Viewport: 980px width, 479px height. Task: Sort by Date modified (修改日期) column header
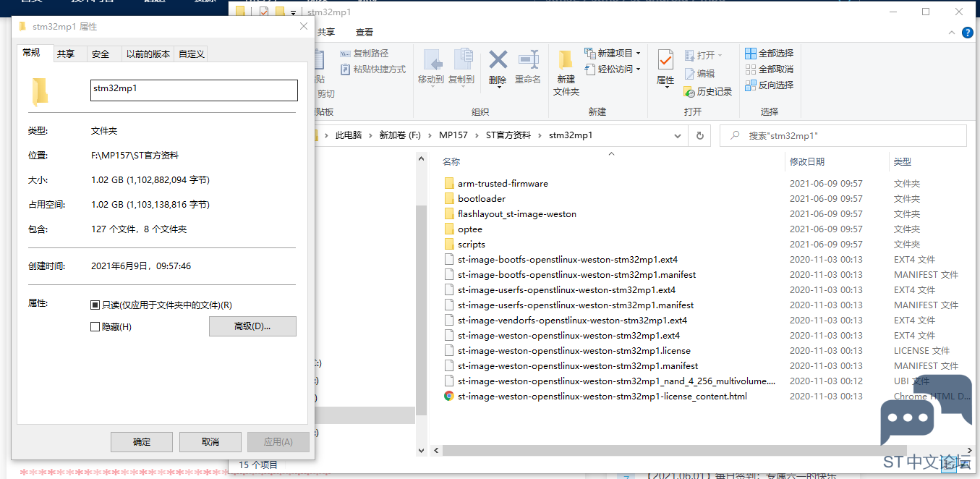pyautogui.click(x=807, y=162)
